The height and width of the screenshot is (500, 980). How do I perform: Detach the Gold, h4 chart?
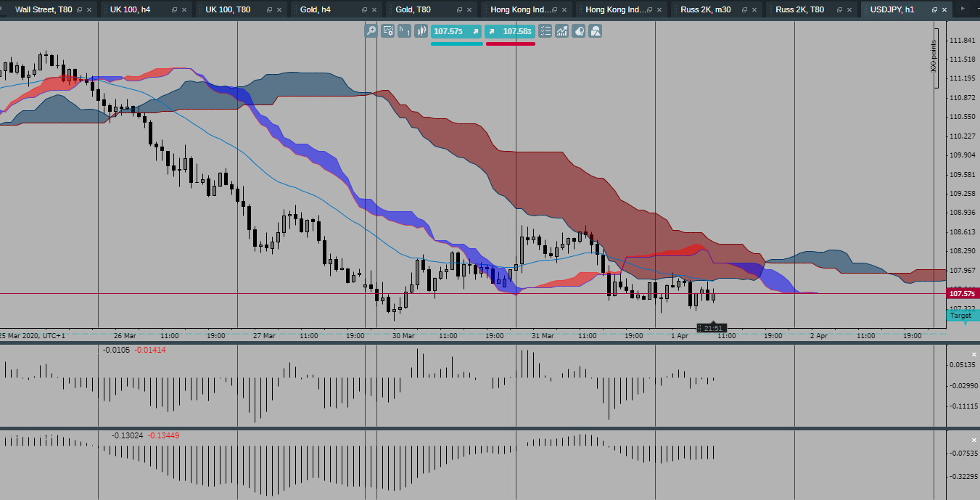pos(364,10)
